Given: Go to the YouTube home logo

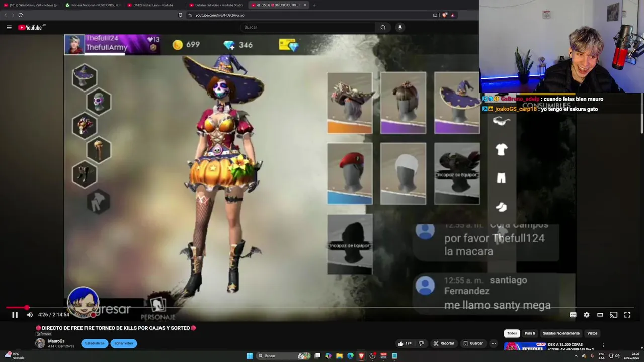Looking at the screenshot, I should coord(31,27).
